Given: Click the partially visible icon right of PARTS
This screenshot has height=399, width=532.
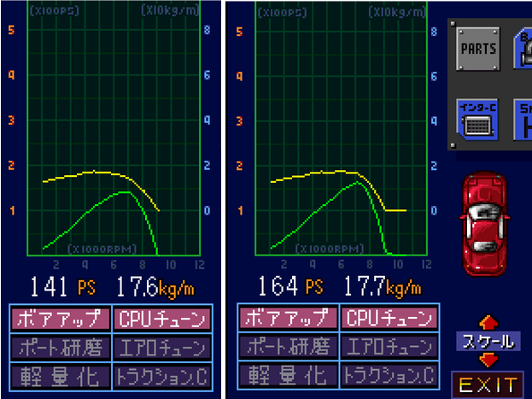Looking at the screenshot, I should 523,49.
